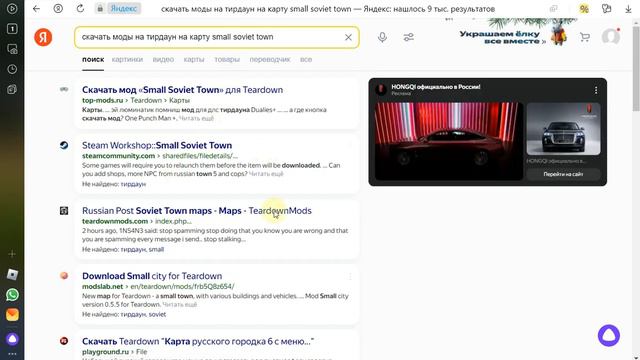Click the teardownmods.com site address
Image resolution: width=640 pixels, height=360 pixels.
(115, 221)
